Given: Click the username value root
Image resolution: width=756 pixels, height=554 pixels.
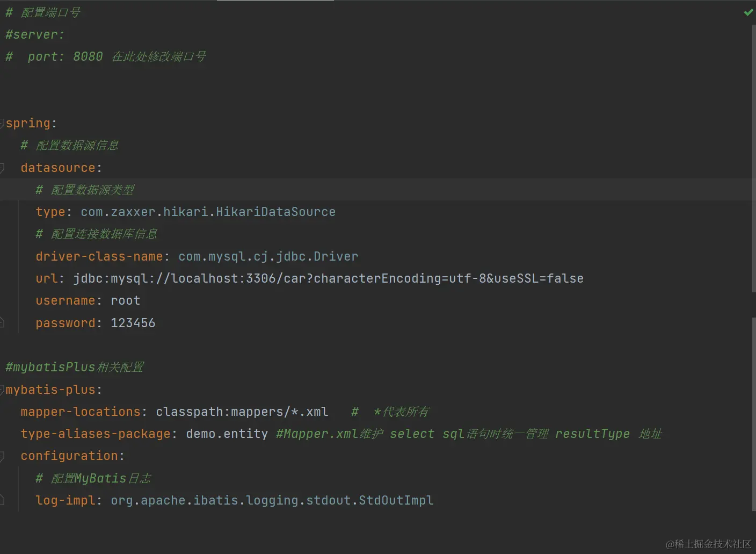Looking at the screenshot, I should (x=125, y=300).
